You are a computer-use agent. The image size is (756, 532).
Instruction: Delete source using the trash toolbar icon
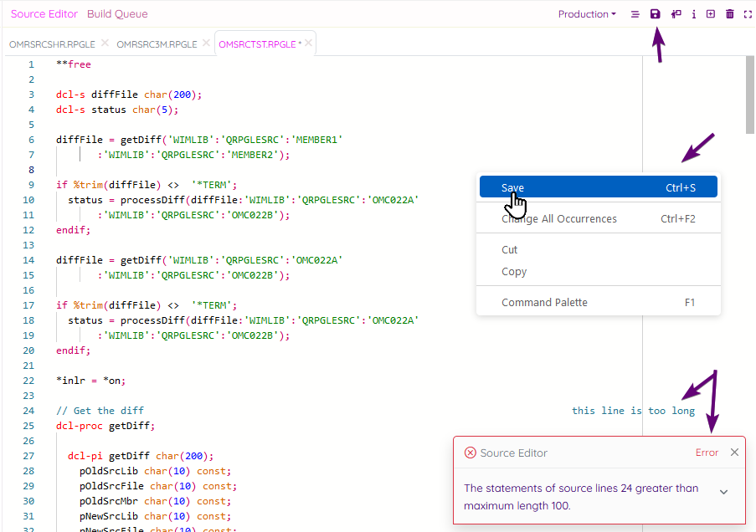coord(729,13)
